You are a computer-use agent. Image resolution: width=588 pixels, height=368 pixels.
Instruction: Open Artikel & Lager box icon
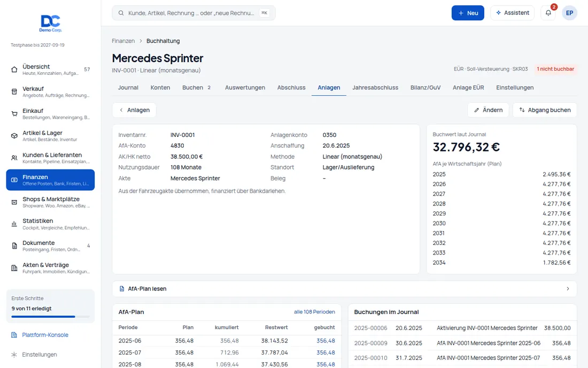pyautogui.click(x=14, y=136)
